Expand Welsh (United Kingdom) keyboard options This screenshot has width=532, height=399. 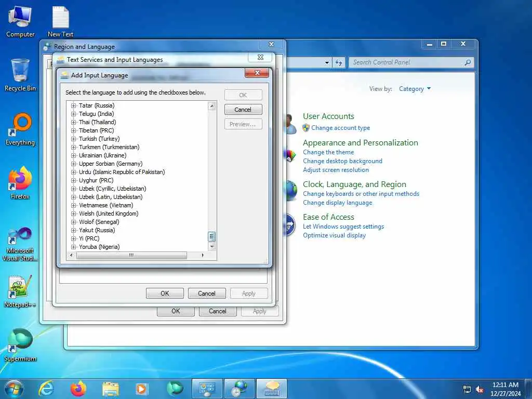point(73,214)
